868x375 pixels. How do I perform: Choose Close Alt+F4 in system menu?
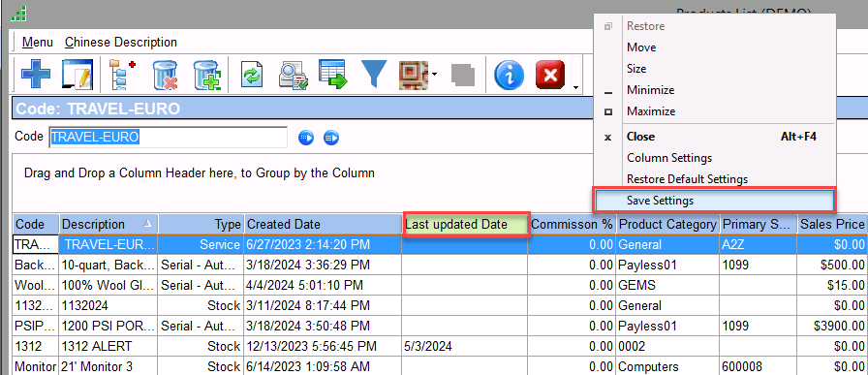(714, 137)
